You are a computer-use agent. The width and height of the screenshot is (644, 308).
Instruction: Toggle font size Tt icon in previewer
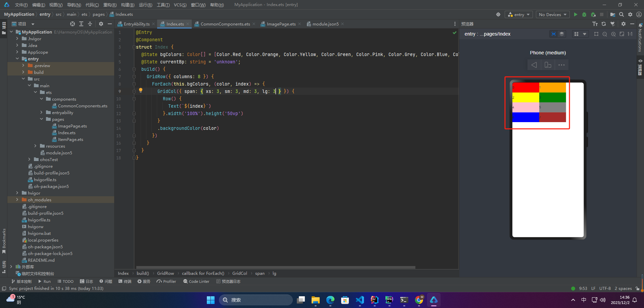click(x=595, y=24)
